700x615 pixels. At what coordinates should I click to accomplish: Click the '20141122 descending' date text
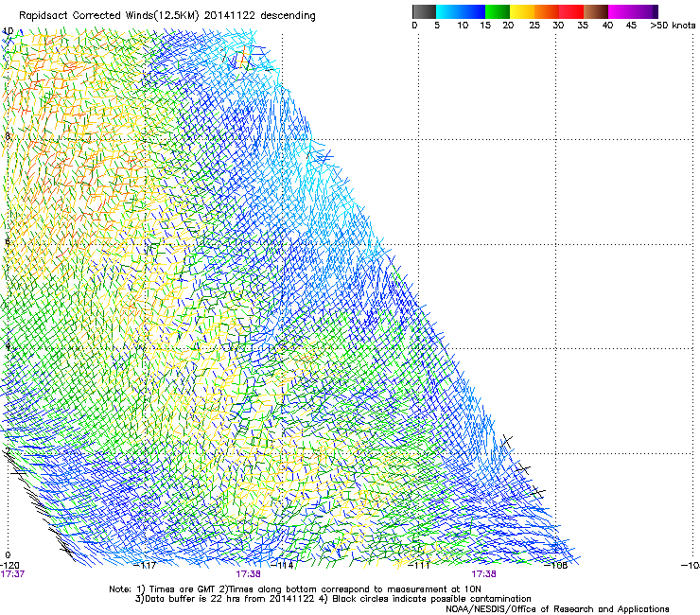(x=259, y=16)
